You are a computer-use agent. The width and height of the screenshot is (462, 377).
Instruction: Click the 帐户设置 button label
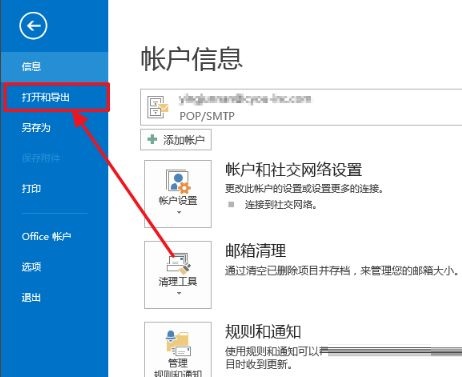(x=178, y=201)
